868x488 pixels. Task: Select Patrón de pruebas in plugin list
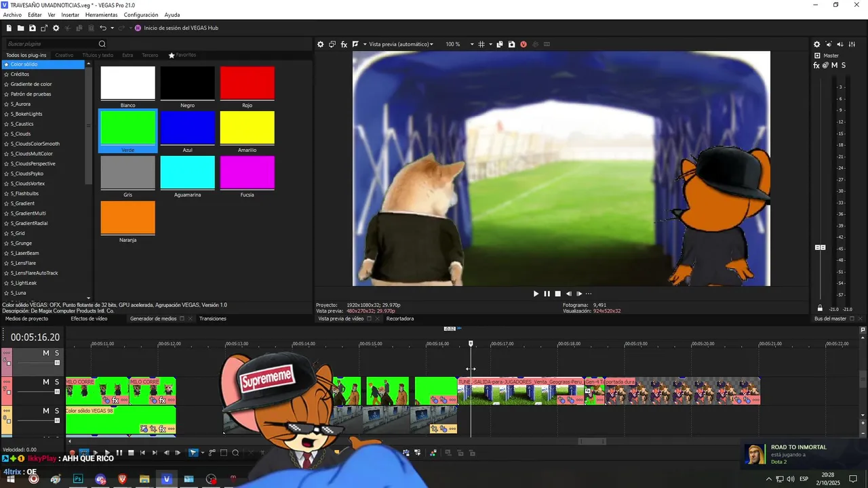pos(31,94)
